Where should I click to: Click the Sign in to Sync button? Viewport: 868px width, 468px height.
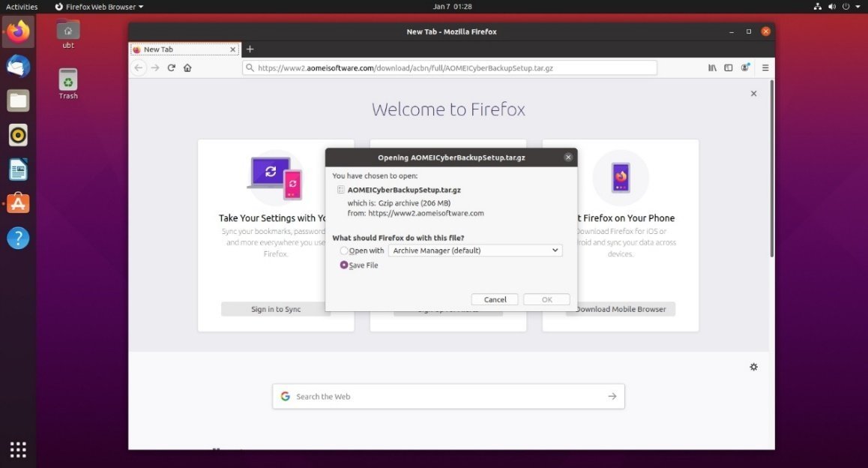[276, 309]
